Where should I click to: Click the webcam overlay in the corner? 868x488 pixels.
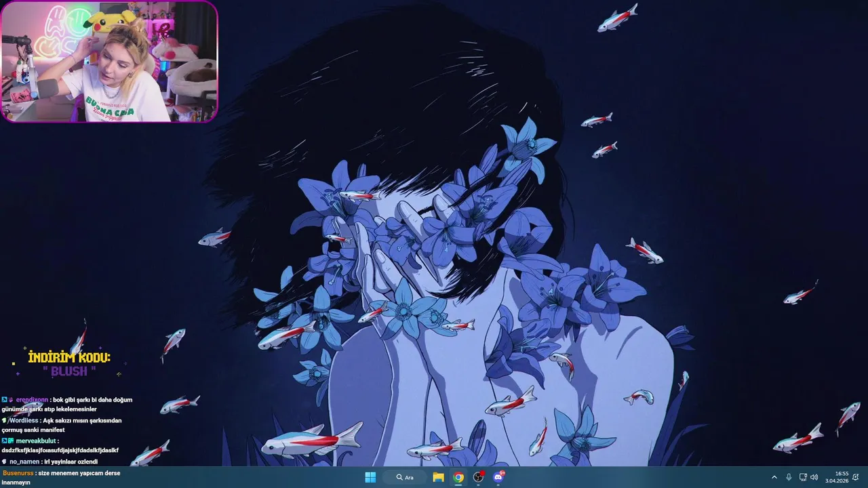pyautogui.click(x=109, y=62)
